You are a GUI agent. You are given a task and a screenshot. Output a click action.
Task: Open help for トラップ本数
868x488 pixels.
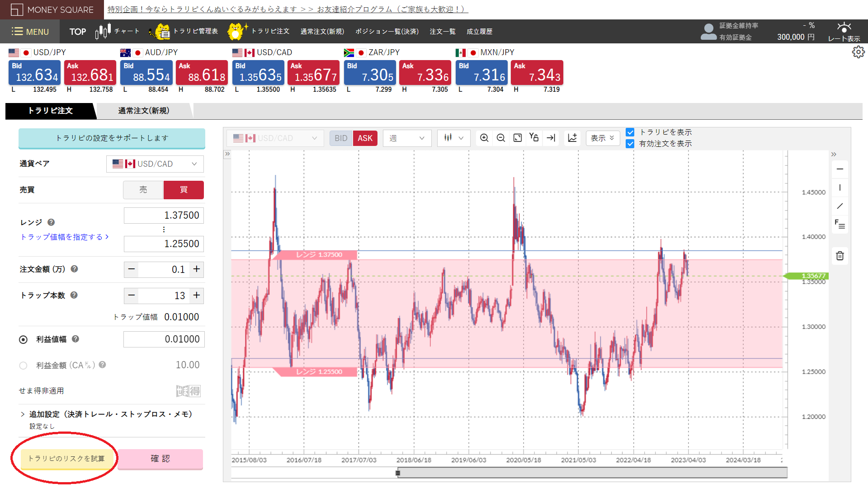pyautogui.click(x=74, y=295)
